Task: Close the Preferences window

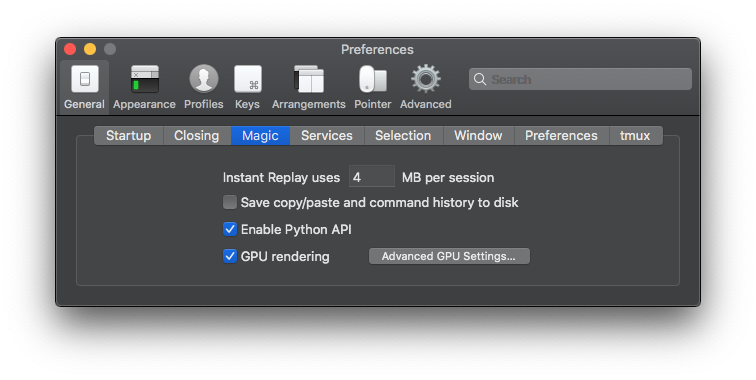Action: coord(70,49)
